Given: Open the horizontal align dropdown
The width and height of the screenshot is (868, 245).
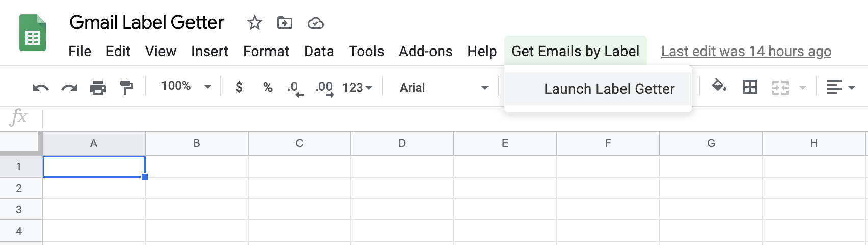Looking at the screenshot, I should 840,88.
